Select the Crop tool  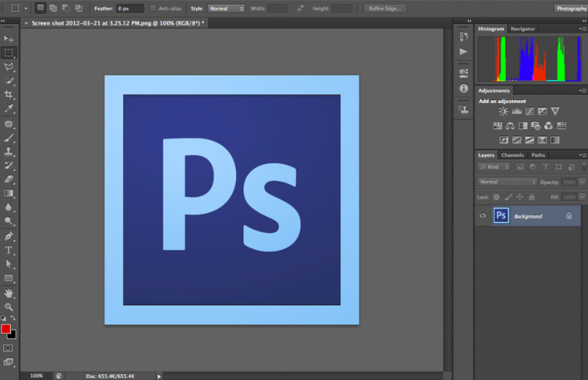[8, 94]
